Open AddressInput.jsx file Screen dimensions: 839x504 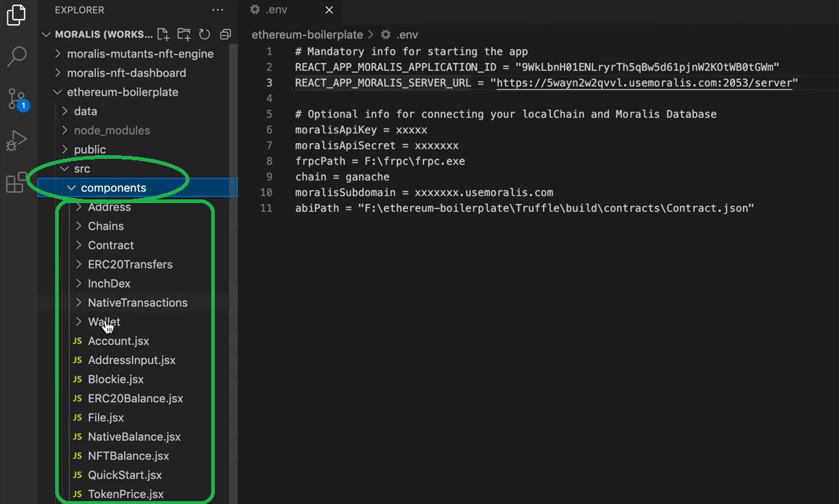pos(131,360)
